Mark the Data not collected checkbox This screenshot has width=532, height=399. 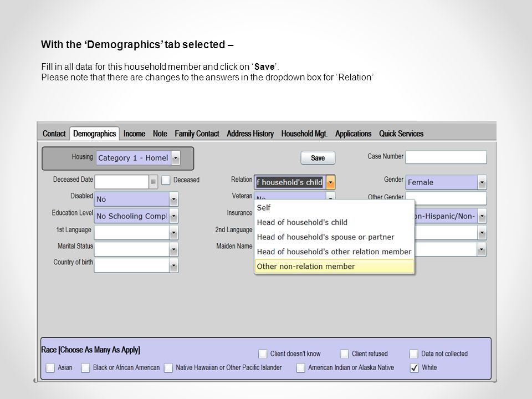413,354
